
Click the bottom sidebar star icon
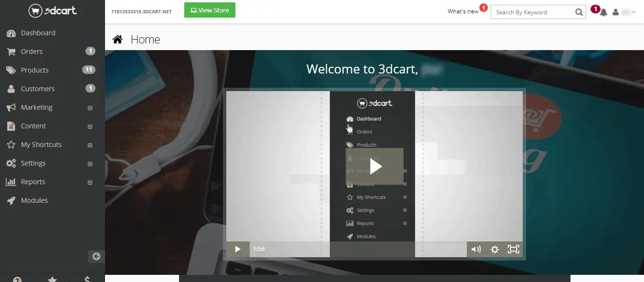pyautogui.click(x=53, y=280)
